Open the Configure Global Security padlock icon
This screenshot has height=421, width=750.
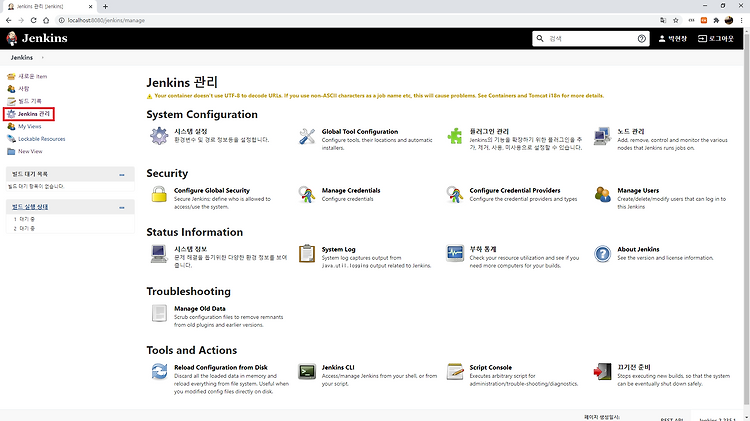pyautogui.click(x=159, y=195)
